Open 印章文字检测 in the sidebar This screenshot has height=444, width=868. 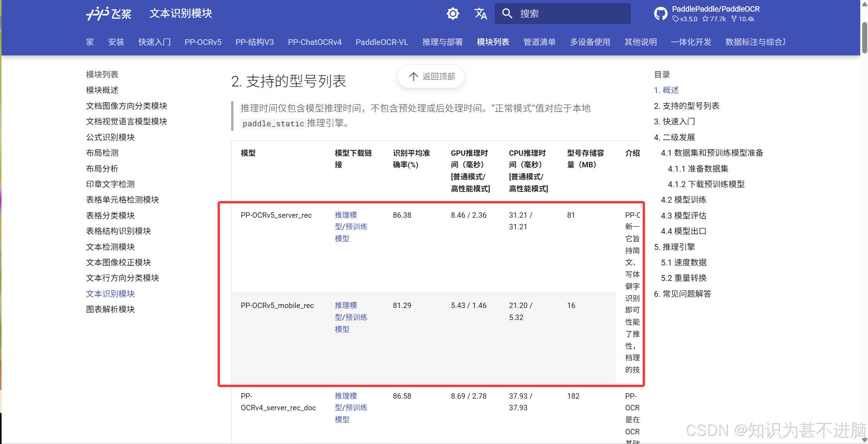[110, 184]
